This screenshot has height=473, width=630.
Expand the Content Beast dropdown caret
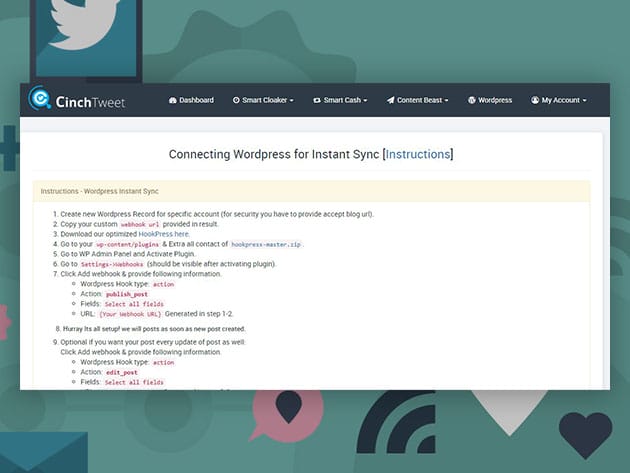point(446,101)
